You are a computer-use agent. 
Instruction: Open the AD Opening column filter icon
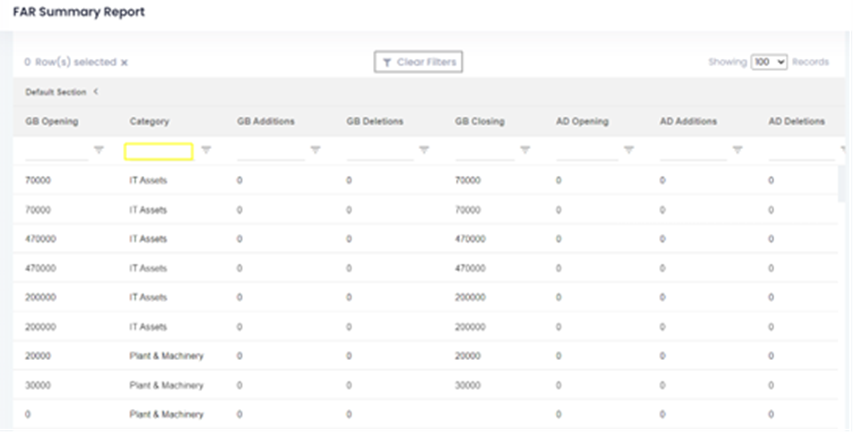point(629,150)
